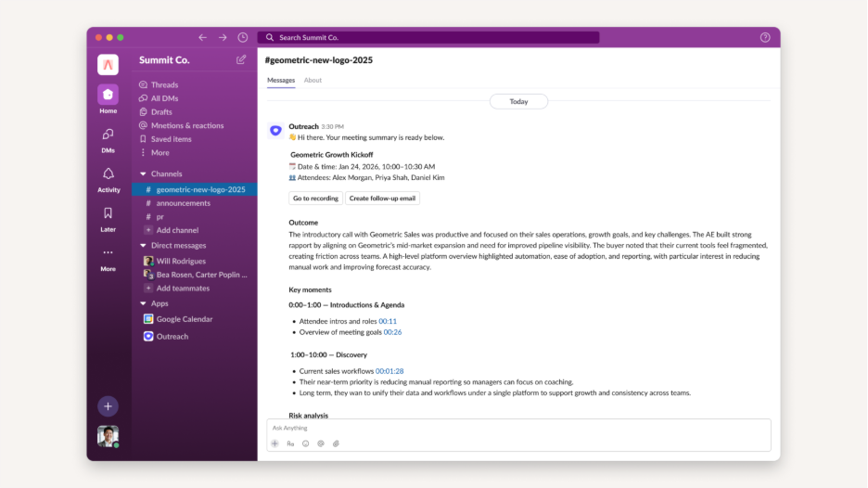This screenshot has height=488, width=868.
Task: Open Drafts in the sidebar
Action: coord(156,112)
